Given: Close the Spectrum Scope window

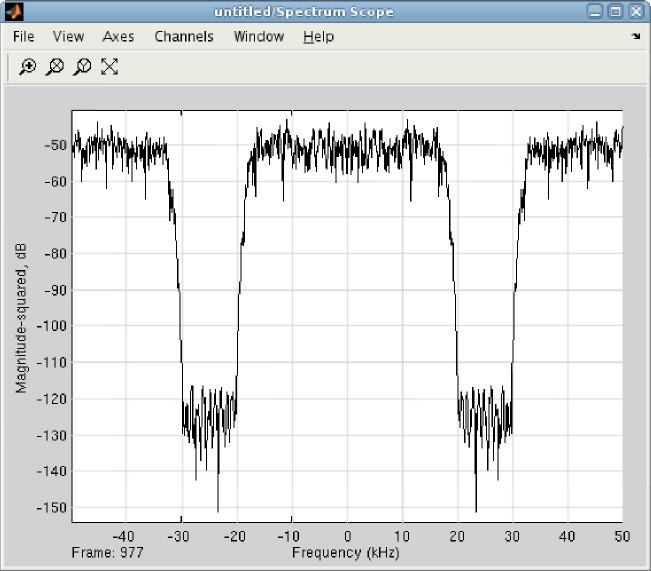Looking at the screenshot, I should click(x=636, y=11).
